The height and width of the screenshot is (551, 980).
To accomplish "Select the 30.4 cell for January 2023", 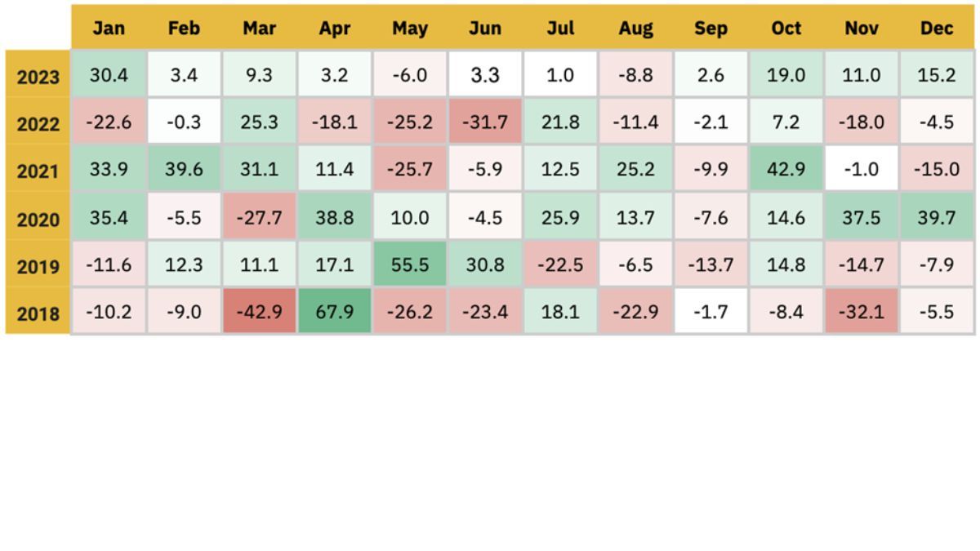I will (x=109, y=75).
